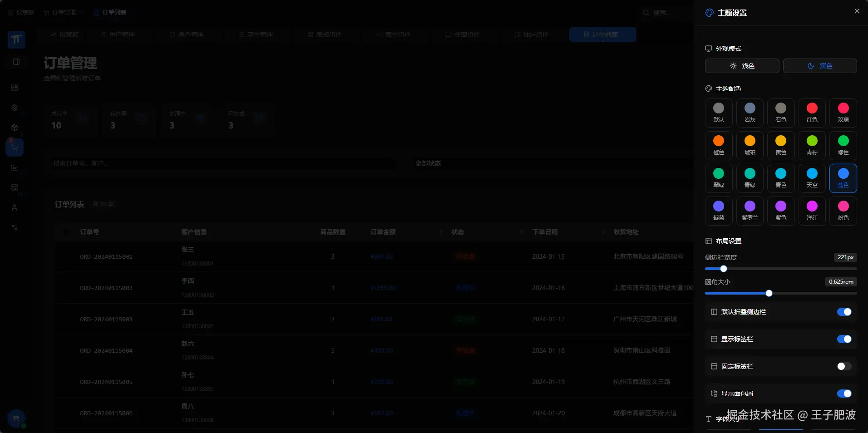Expand the 订单管理 breadcrumb dropdown
This screenshot has width=868, height=433.
[x=64, y=13]
